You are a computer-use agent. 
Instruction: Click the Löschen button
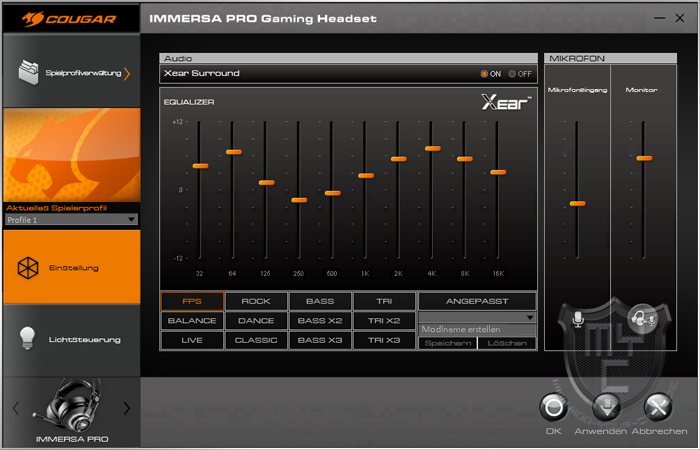[507, 343]
